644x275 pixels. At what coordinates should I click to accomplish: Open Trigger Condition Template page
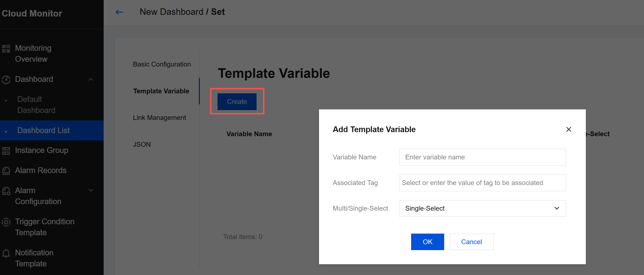tap(45, 227)
